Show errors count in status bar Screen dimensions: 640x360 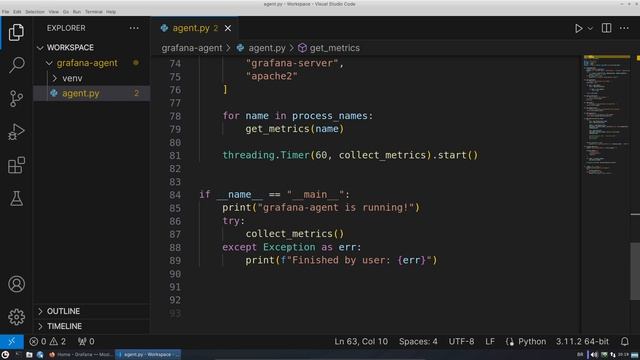point(38,341)
